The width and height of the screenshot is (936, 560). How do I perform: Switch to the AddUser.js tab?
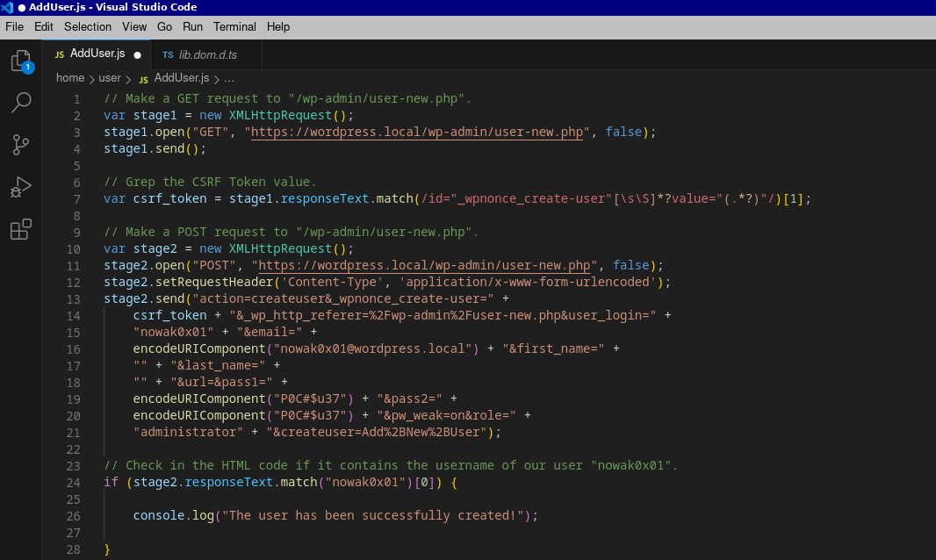(x=97, y=54)
